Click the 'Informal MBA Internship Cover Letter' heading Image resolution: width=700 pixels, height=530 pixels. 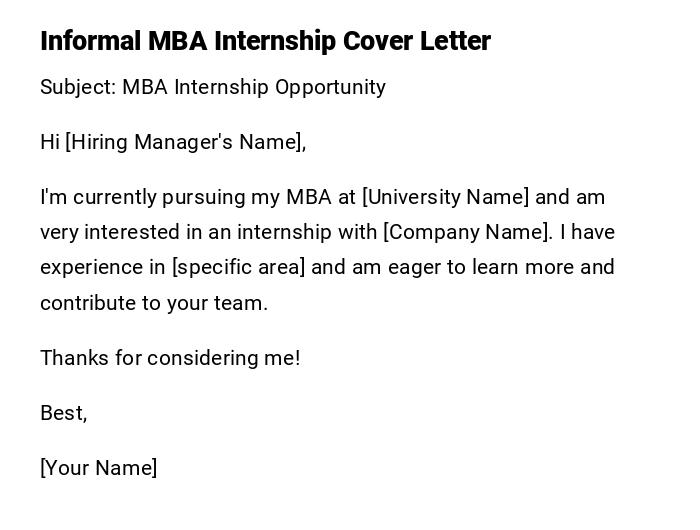tap(265, 41)
